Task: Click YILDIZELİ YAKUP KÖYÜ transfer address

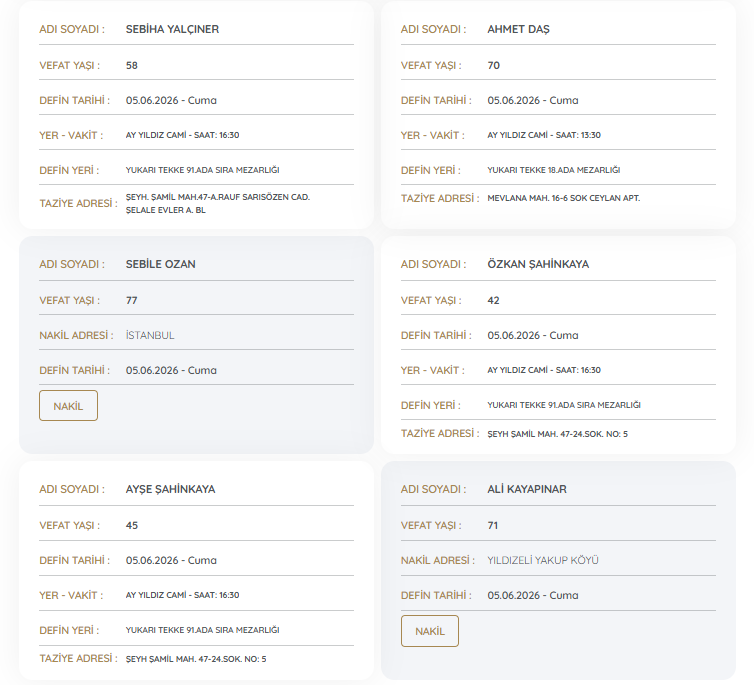Action: pyautogui.click(x=543, y=560)
